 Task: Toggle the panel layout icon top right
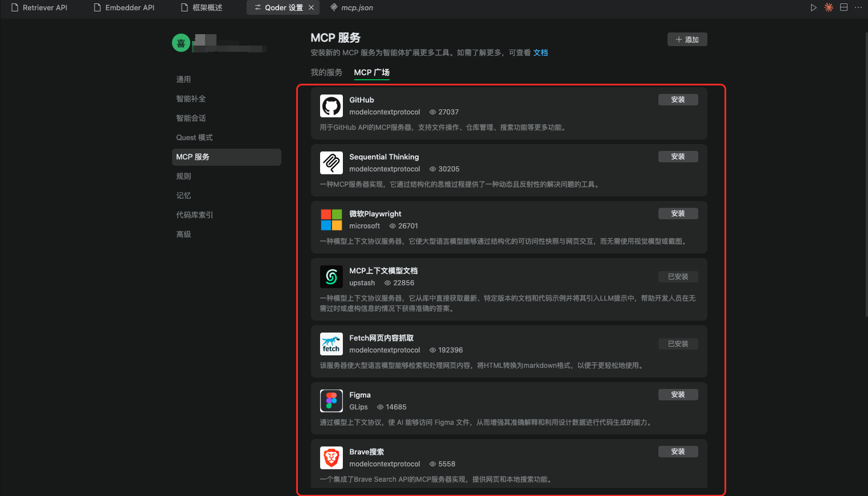[844, 7]
